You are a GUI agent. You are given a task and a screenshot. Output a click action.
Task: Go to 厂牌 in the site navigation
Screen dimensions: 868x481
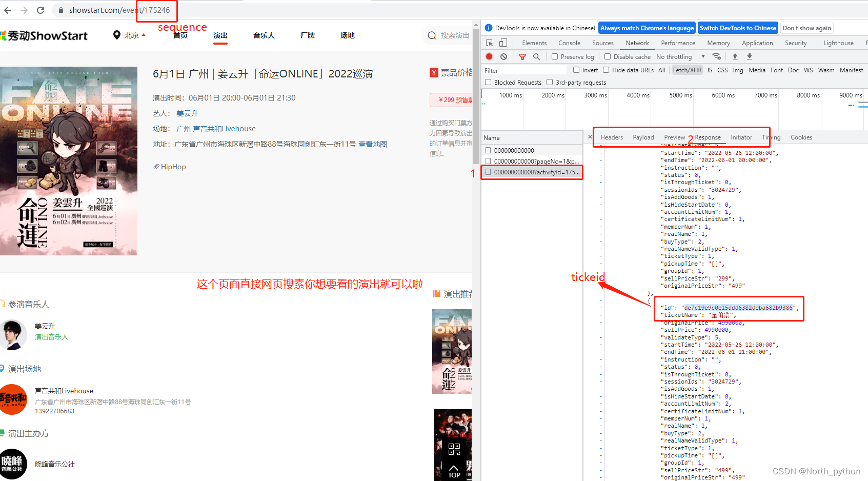click(x=308, y=35)
